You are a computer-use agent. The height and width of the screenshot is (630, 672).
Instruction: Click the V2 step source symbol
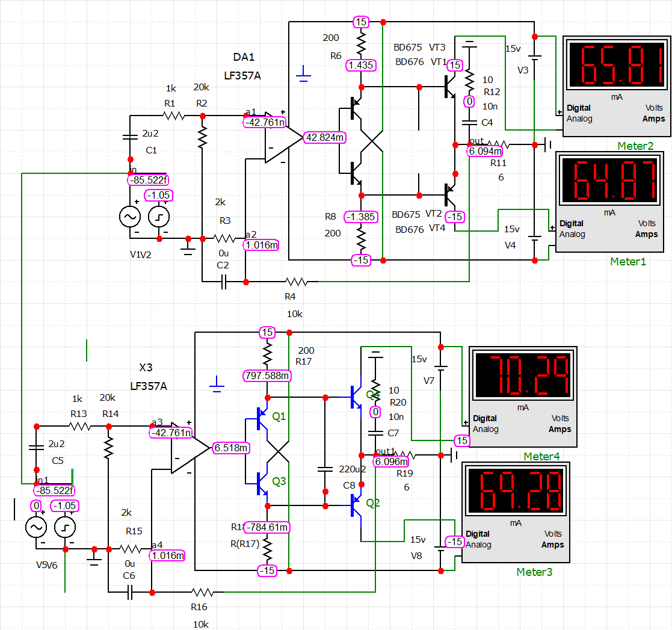pyautogui.click(x=159, y=217)
